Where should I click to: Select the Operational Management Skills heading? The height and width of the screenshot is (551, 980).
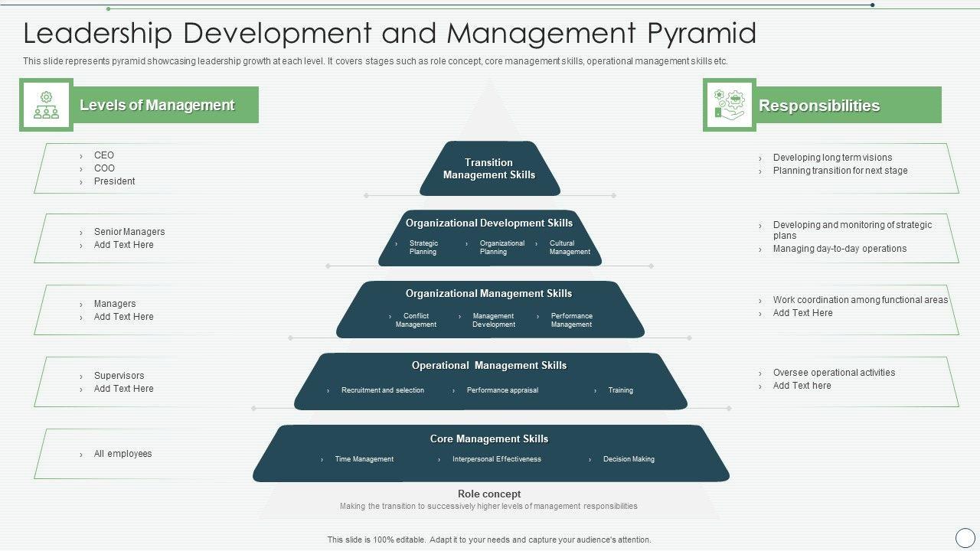(x=489, y=365)
